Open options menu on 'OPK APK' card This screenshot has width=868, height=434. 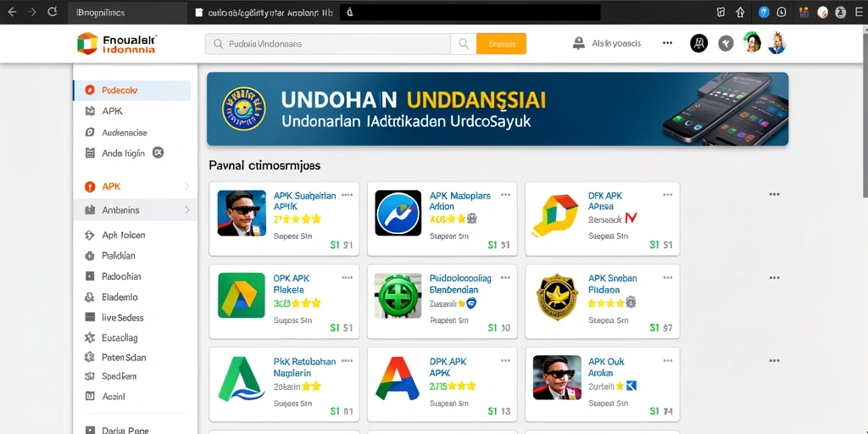[x=347, y=277]
